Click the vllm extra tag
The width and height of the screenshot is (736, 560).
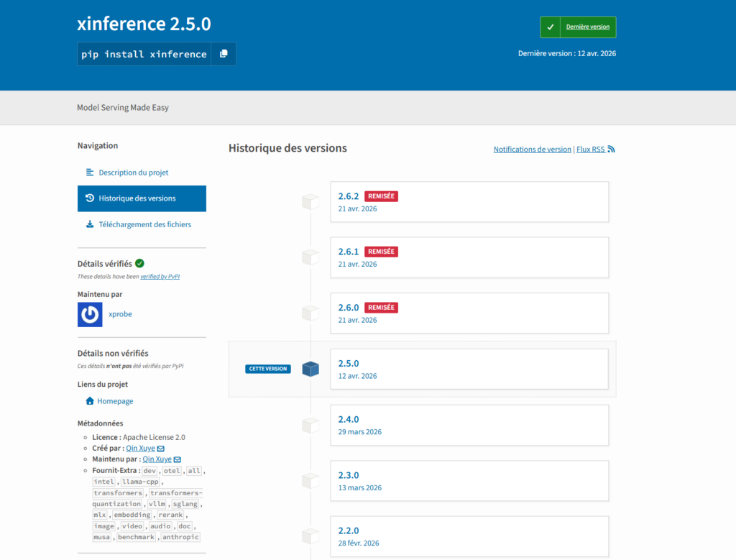157,504
